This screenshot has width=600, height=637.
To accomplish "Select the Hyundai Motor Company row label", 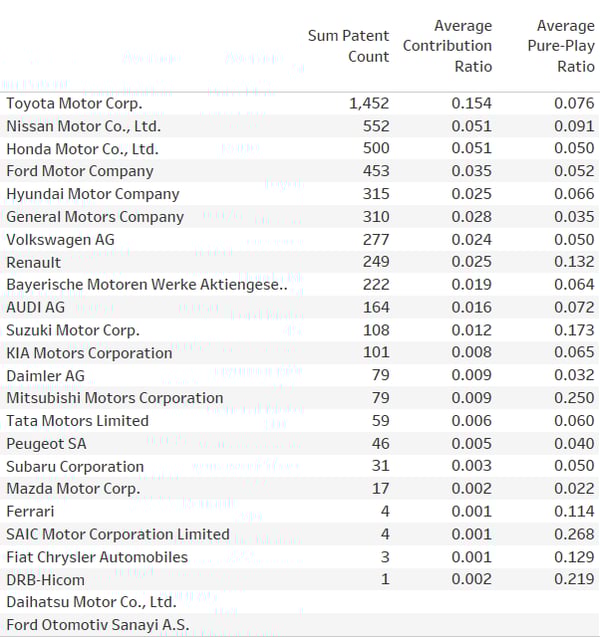I will pyautogui.click(x=93, y=194).
